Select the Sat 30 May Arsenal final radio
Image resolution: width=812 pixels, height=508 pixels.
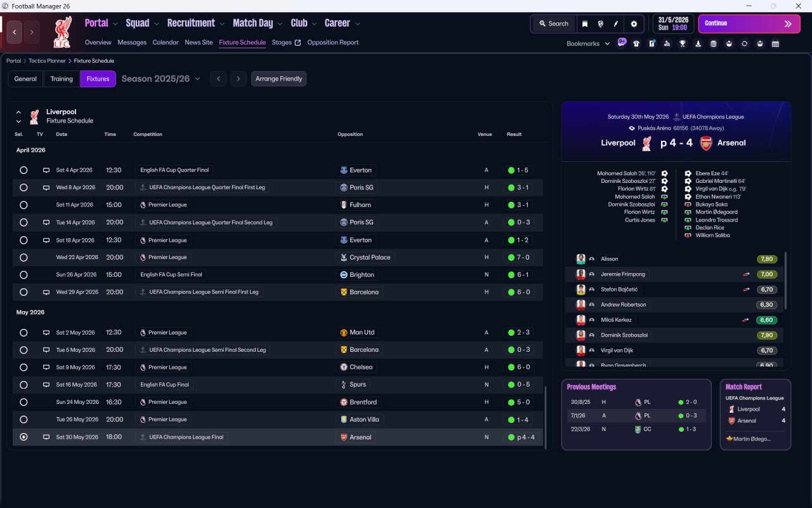pos(23,438)
